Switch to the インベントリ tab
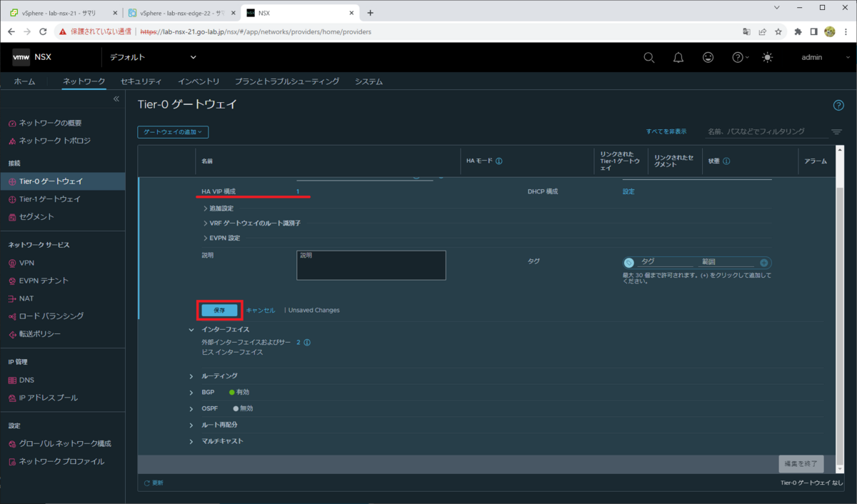Viewport: 857px width, 504px height. point(199,81)
